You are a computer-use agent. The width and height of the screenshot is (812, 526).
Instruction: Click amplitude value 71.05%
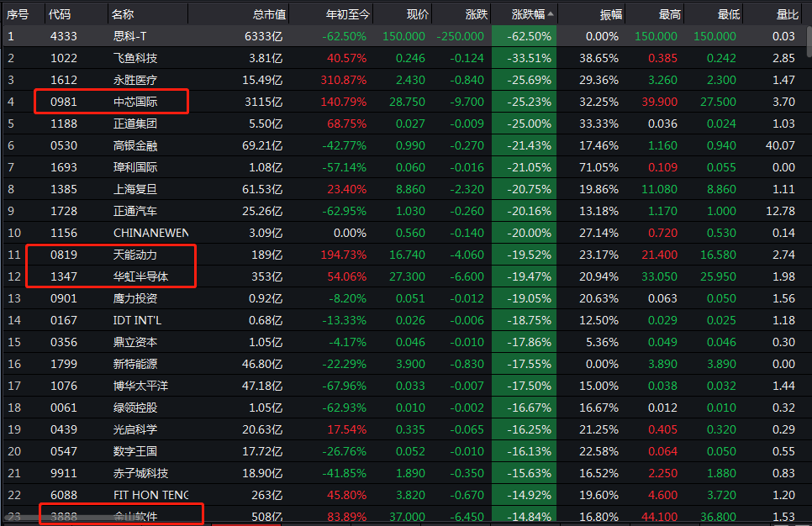click(x=598, y=167)
